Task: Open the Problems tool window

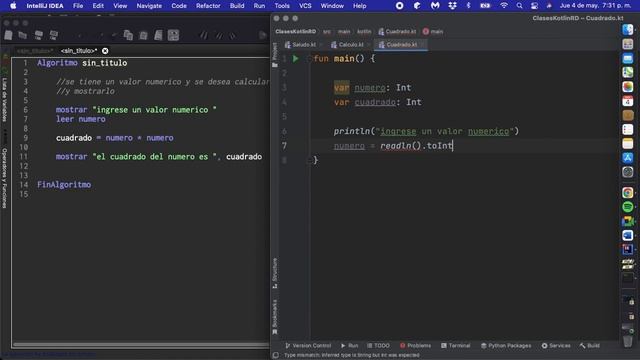Action: click(x=415, y=345)
